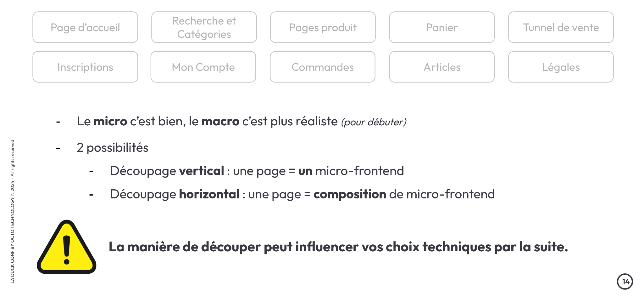Select the Mon Compte box

tap(203, 67)
